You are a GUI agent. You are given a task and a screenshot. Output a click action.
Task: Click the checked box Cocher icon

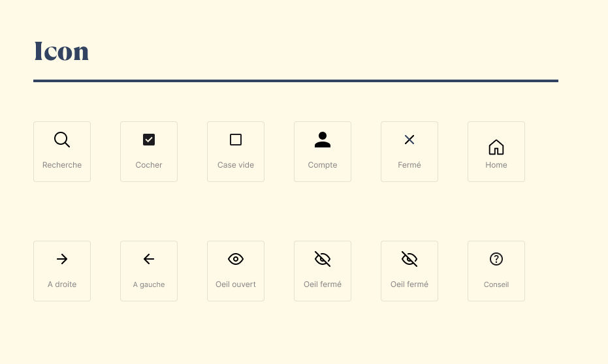(149, 140)
